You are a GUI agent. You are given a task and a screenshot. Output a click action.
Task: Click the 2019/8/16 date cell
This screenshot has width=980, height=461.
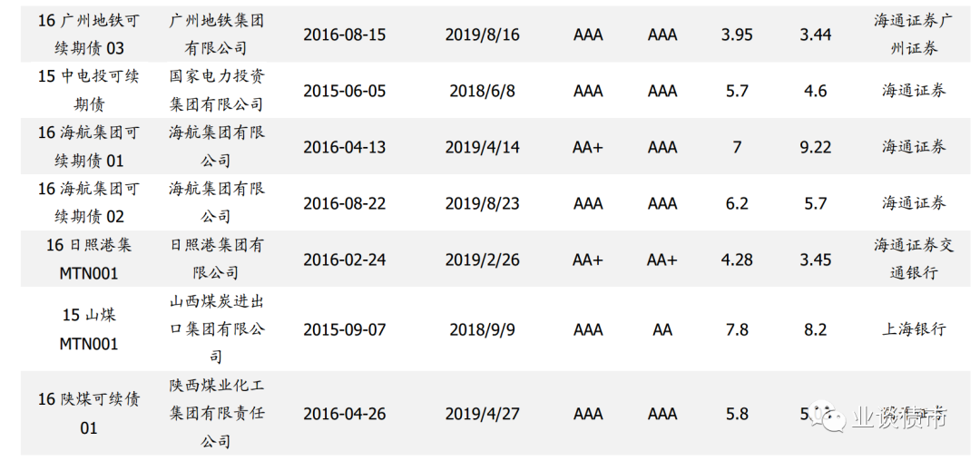tap(482, 34)
